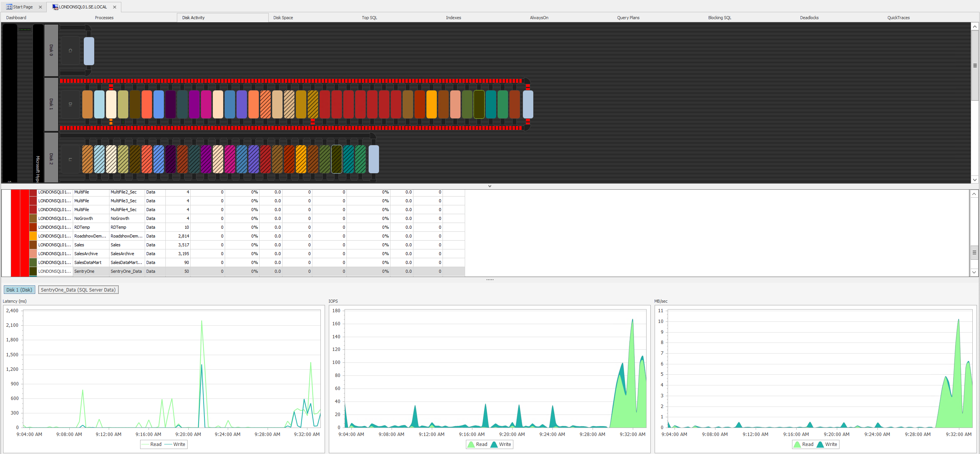Select the D: drive icon on Disk 1

[x=70, y=103]
